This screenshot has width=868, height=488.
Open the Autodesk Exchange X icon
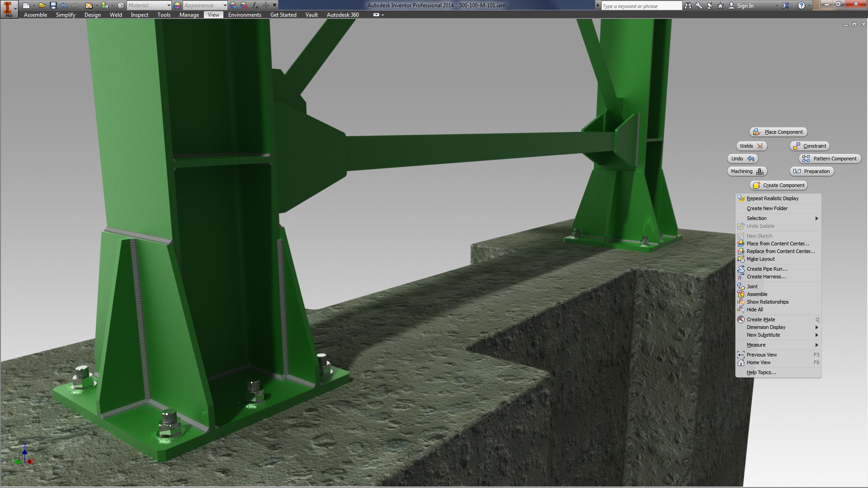tap(786, 6)
